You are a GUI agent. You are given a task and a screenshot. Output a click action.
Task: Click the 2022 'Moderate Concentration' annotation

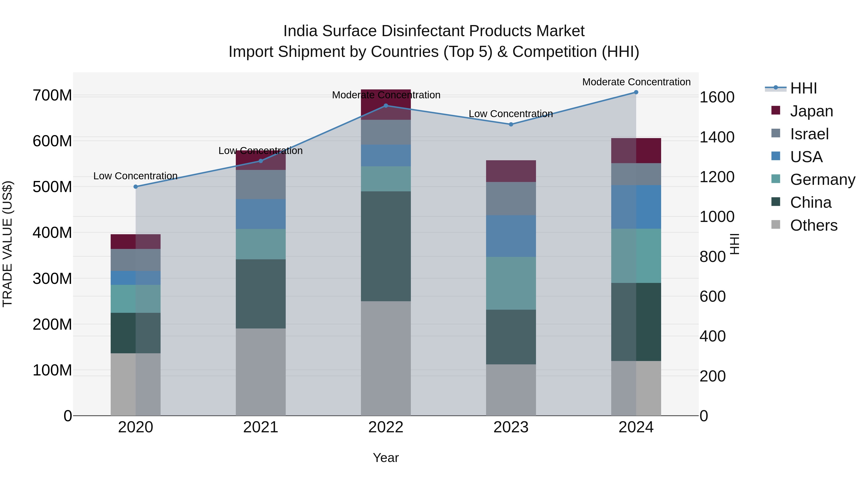[386, 95]
